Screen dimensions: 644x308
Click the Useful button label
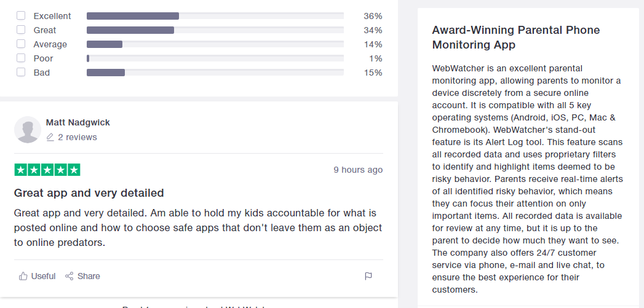43,276
